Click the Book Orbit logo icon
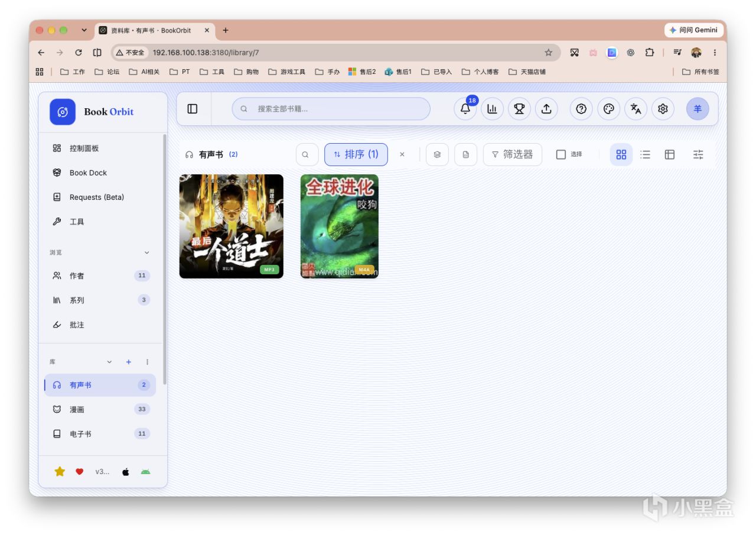The width and height of the screenshot is (756, 535). tap(63, 112)
